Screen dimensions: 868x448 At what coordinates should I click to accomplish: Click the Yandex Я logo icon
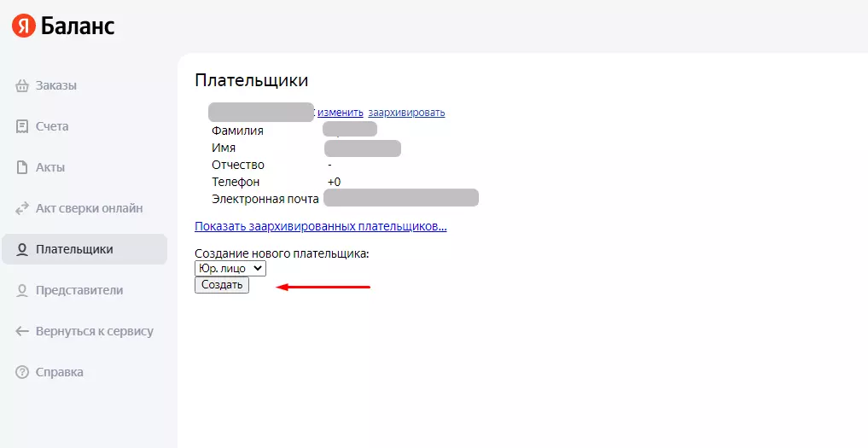pos(23,26)
